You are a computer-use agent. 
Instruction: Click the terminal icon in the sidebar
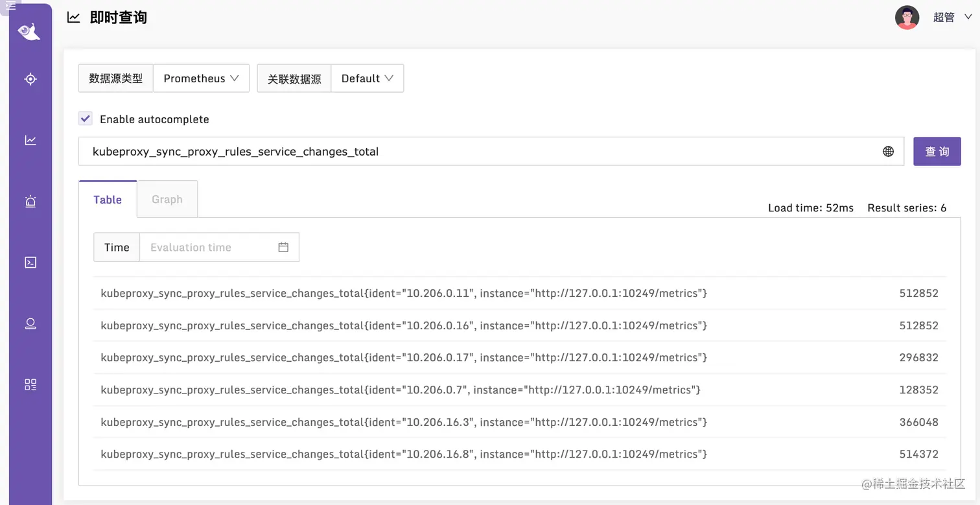point(30,262)
